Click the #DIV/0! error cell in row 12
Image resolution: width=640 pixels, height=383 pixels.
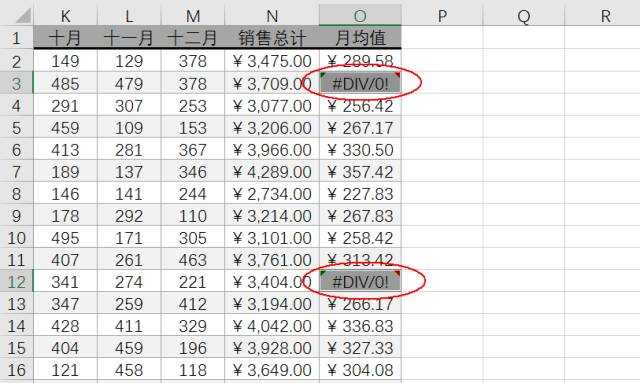pos(360,281)
